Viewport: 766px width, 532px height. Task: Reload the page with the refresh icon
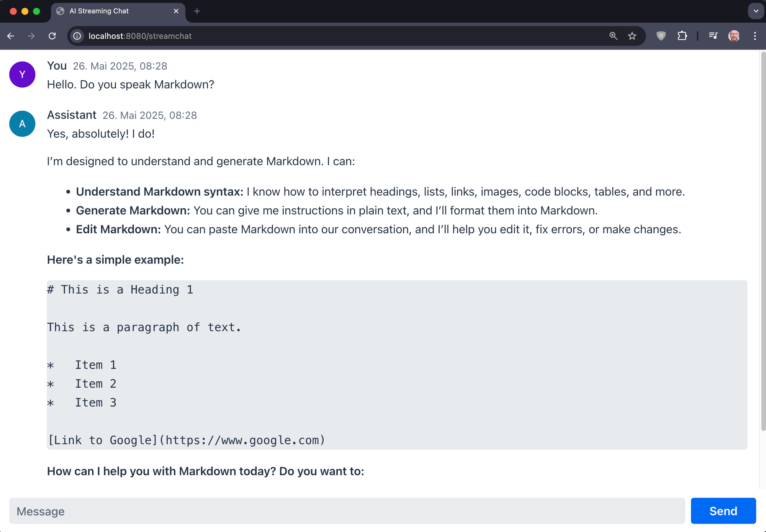52,36
